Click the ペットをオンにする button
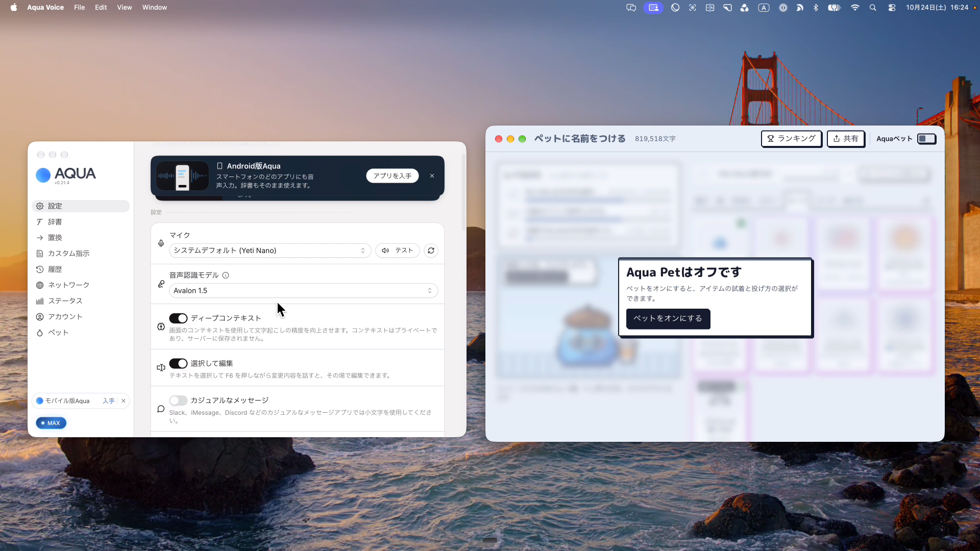The height and width of the screenshot is (551, 980). click(668, 318)
